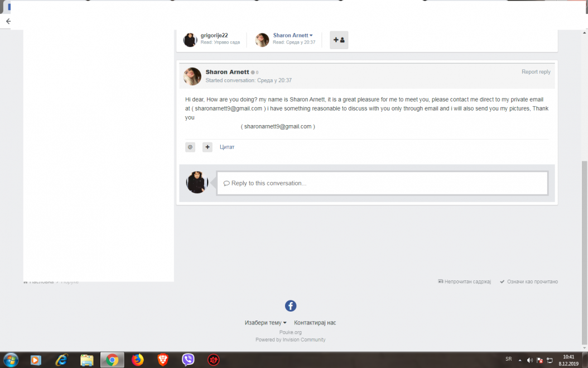The image size is (588, 368).
Task: Report this reply
Action: [x=536, y=71]
